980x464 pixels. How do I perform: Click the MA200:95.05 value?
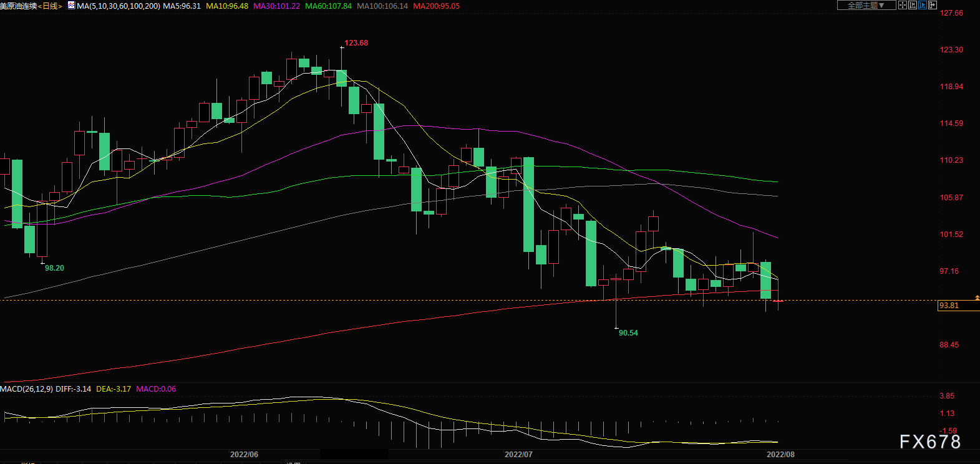pos(437,6)
